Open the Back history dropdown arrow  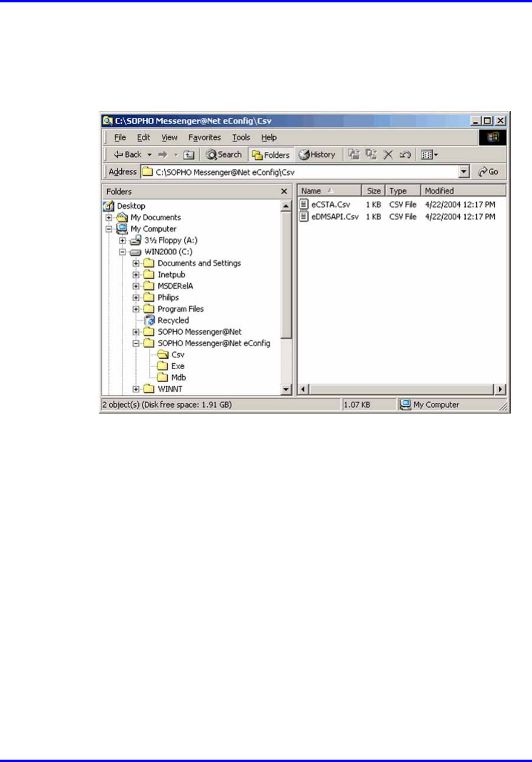pyautogui.click(x=149, y=154)
